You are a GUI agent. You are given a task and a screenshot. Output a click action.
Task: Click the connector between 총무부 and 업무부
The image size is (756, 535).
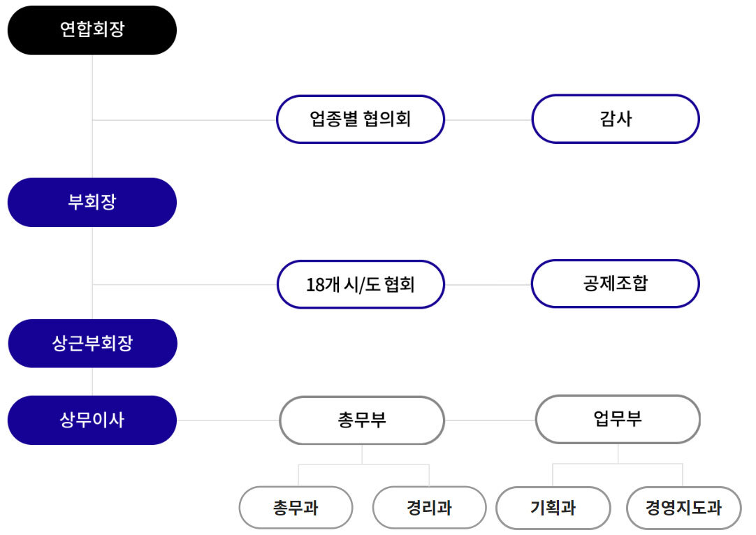(490, 420)
